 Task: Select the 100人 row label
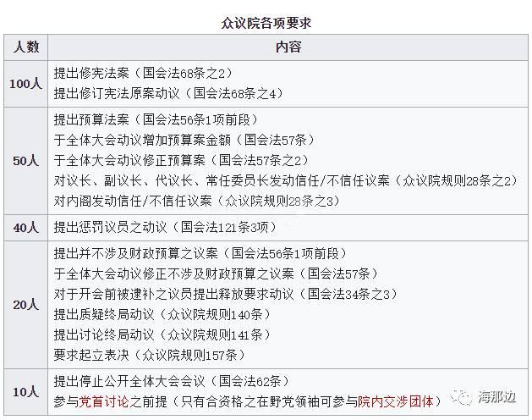(26, 83)
